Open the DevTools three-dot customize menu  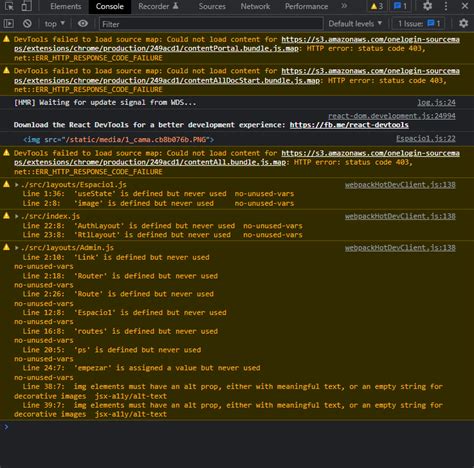(446, 6)
